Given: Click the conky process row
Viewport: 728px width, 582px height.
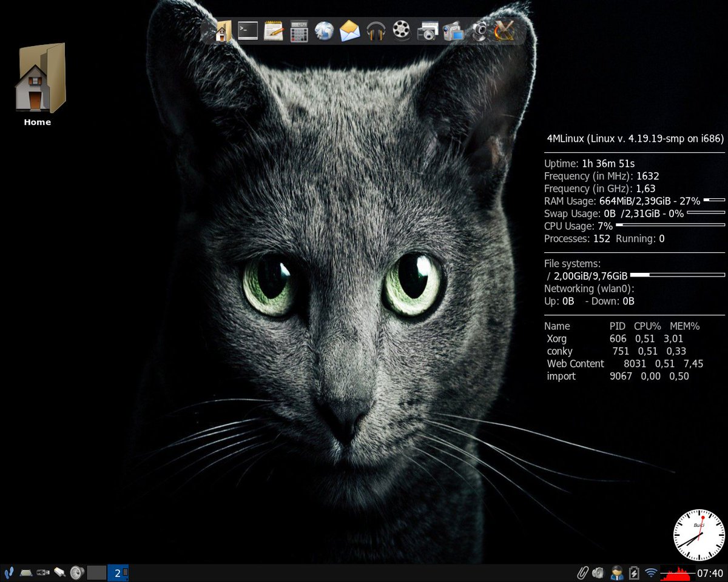Looking at the screenshot, I should (x=616, y=351).
